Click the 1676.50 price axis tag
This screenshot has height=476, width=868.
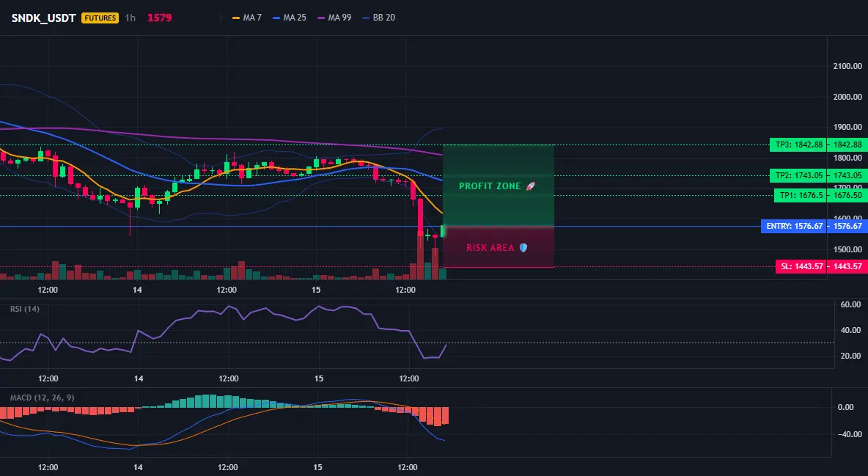click(847, 196)
